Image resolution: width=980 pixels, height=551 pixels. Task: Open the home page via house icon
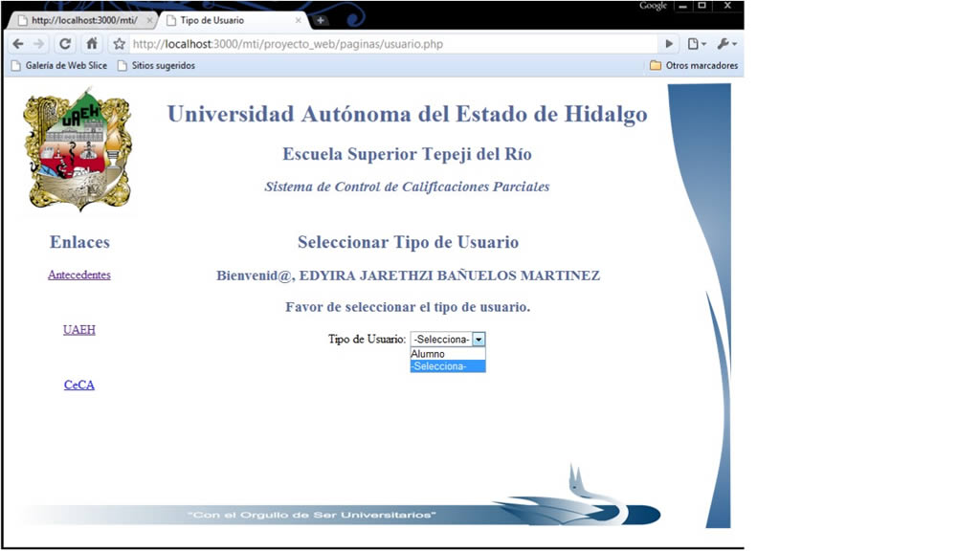tap(92, 44)
